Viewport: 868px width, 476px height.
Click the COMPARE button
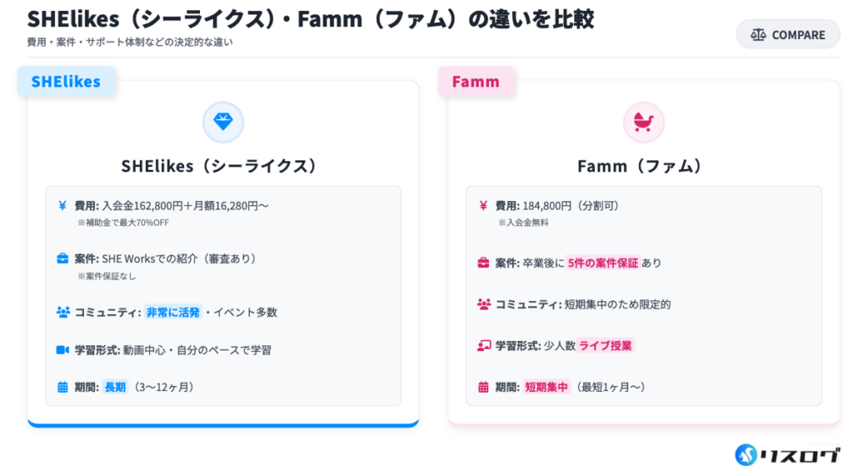pyautogui.click(x=787, y=35)
